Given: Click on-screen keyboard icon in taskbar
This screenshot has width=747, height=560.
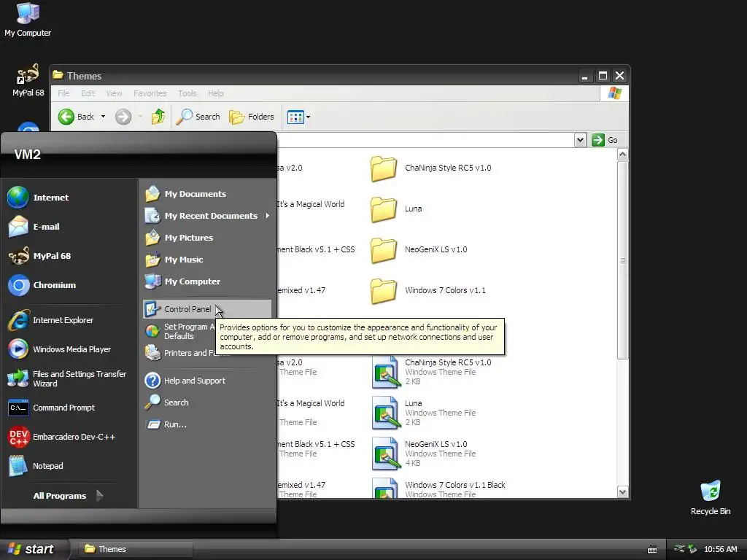Looking at the screenshot, I should pos(652,550).
